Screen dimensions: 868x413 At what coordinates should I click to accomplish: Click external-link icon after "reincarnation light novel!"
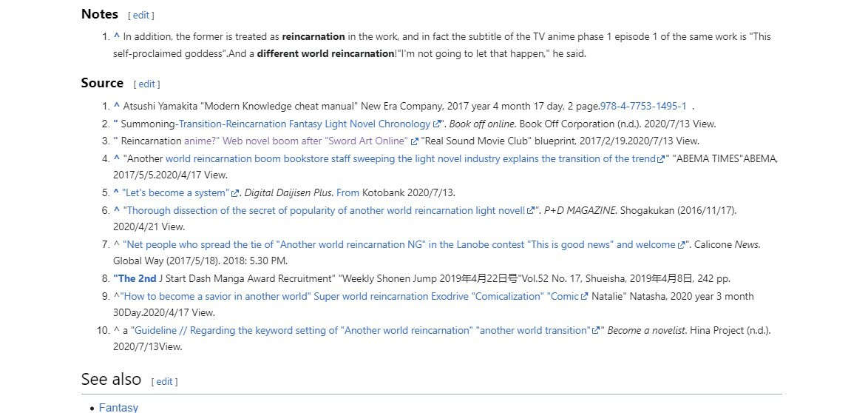pyautogui.click(x=530, y=211)
